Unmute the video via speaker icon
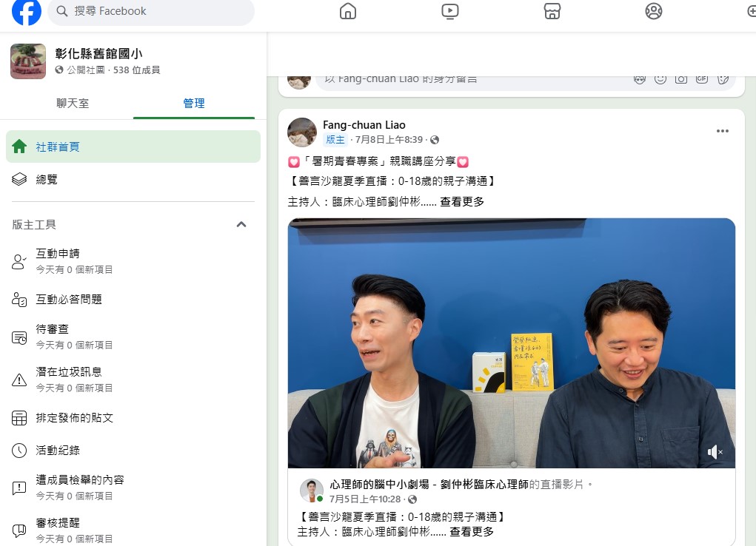 click(x=715, y=452)
